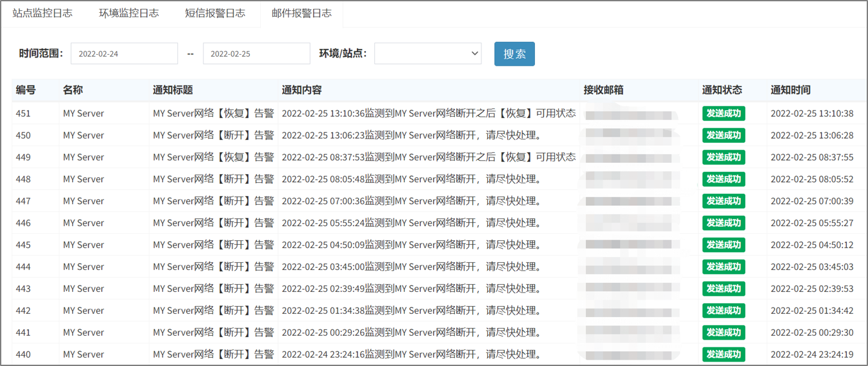This screenshot has height=366, width=868.
Task: Click the 邮件报警日志 tab
Action: (x=301, y=13)
